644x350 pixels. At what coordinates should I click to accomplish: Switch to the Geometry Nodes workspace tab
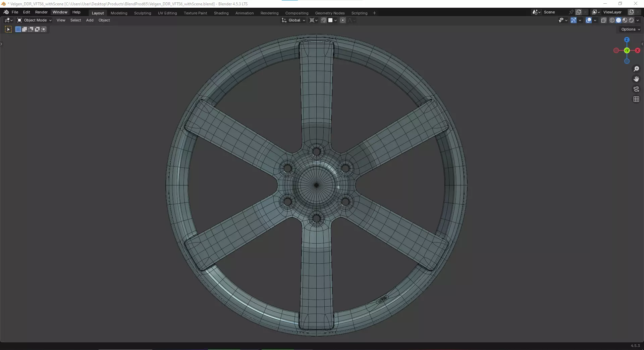coord(330,13)
